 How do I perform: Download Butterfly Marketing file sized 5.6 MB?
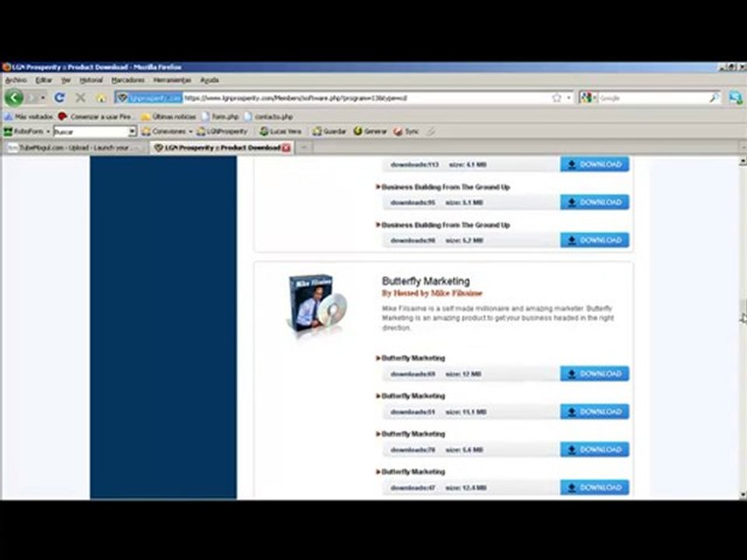click(594, 450)
